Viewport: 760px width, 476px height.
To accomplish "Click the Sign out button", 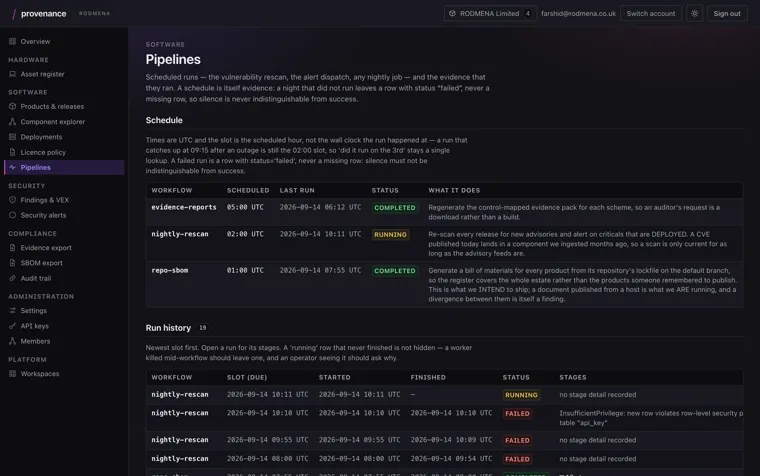I will 727,14.
